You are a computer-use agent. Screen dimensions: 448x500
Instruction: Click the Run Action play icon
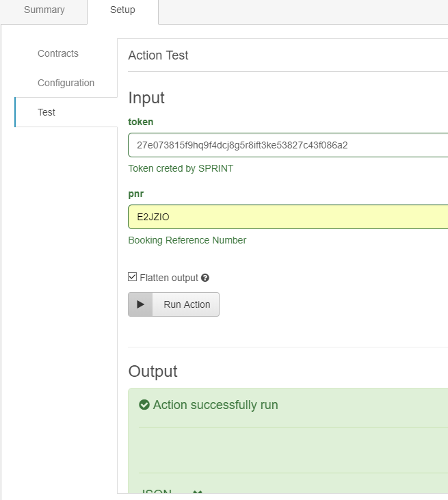click(140, 304)
